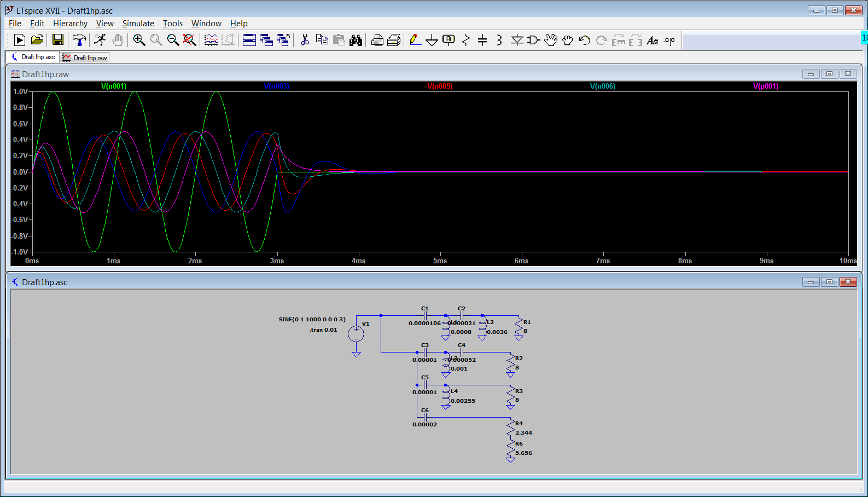The height and width of the screenshot is (497, 868).
Task: Click the V(n003) blue trace label
Action: click(x=277, y=86)
